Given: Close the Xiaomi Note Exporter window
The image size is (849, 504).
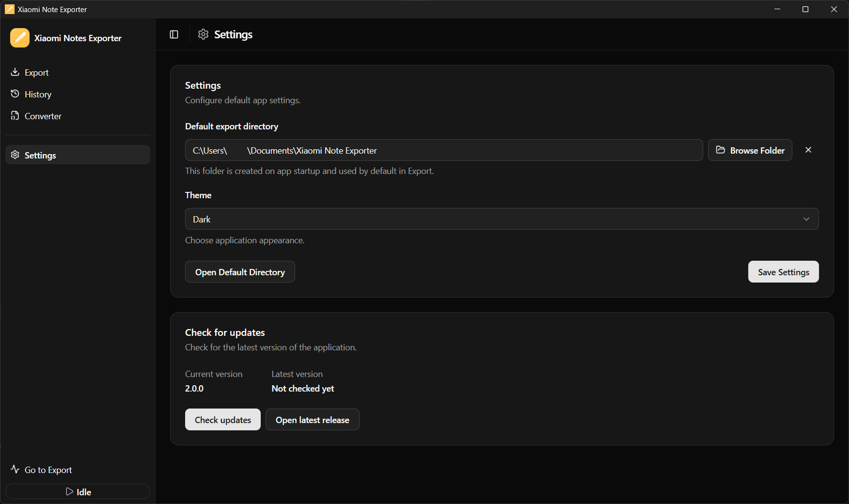Looking at the screenshot, I should tap(834, 9).
